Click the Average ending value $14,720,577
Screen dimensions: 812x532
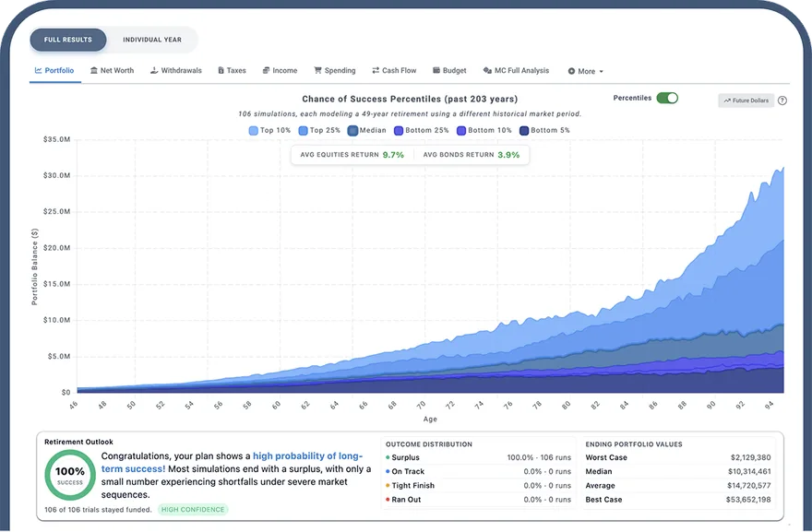pyautogui.click(x=749, y=485)
